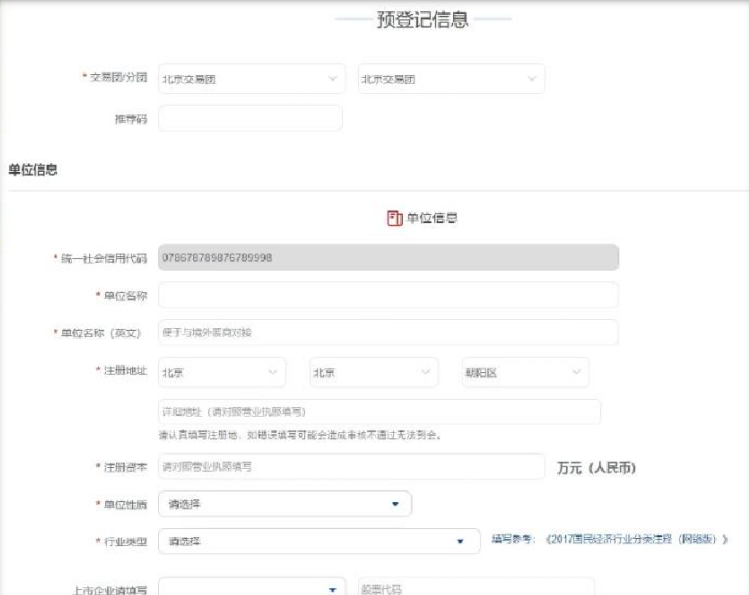Open the 注册地址 province dropdown
The width and height of the screenshot is (749, 595).
[221, 372]
